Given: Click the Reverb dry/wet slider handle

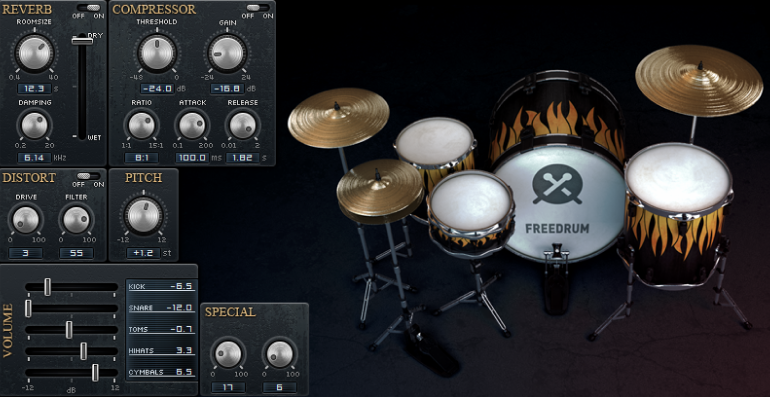Looking at the screenshot, I should click(82, 41).
